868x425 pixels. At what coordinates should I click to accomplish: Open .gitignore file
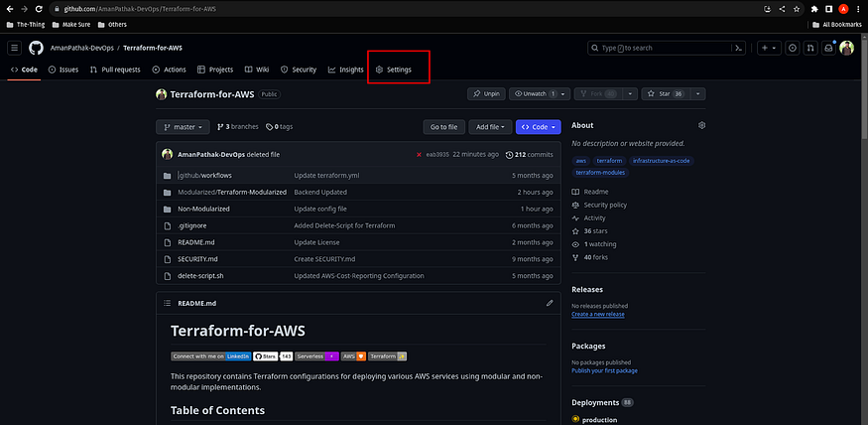coord(192,225)
